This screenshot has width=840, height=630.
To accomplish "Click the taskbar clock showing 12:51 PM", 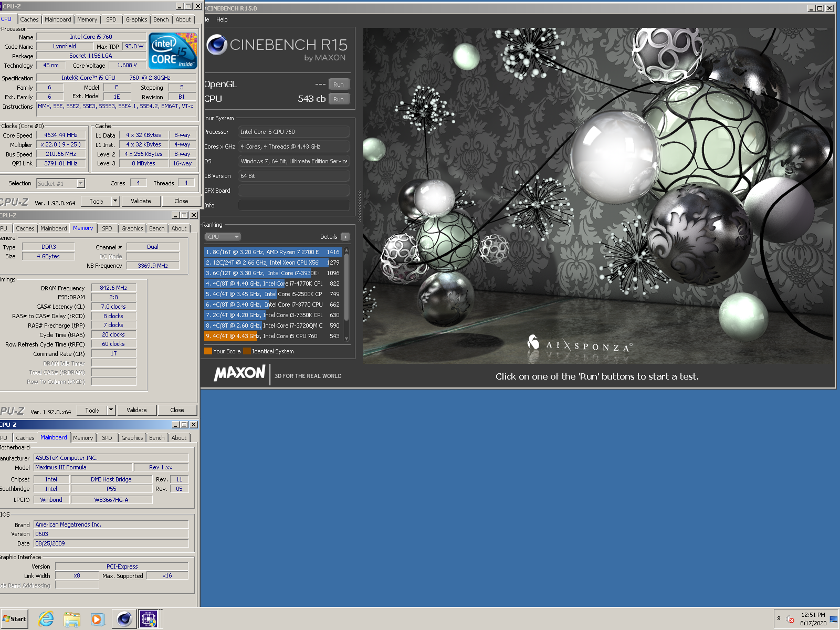I will (x=813, y=619).
